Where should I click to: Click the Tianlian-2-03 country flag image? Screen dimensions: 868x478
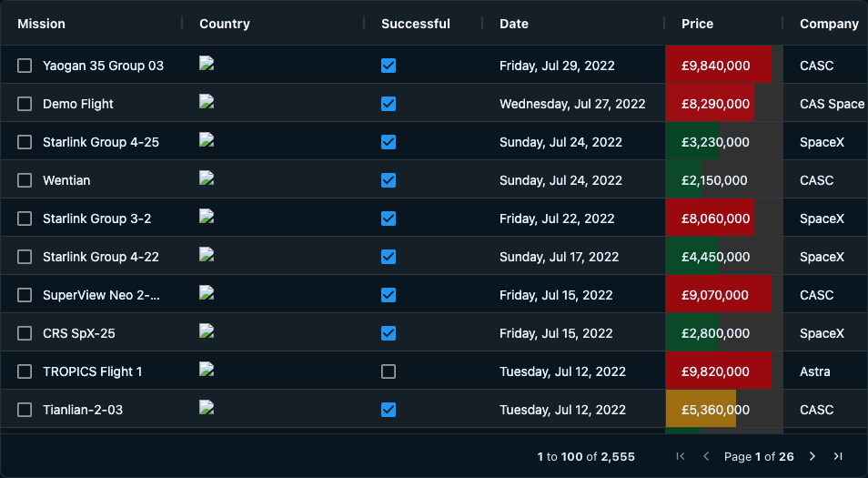207,409
